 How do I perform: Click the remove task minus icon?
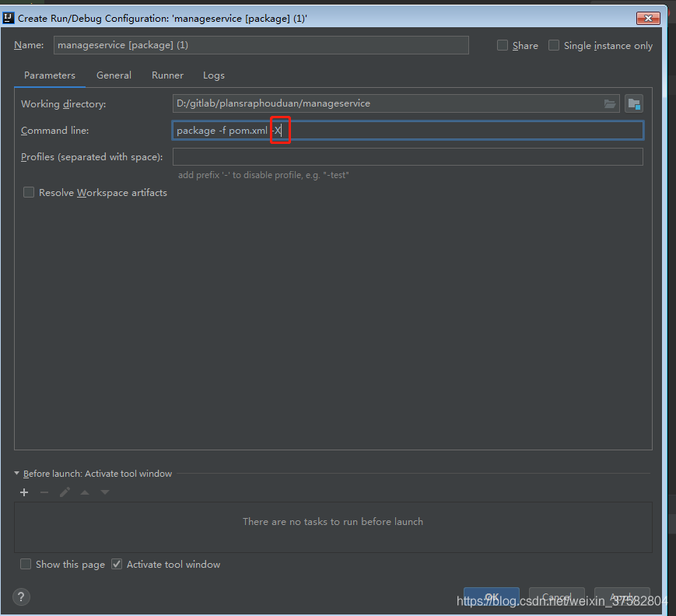pos(44,492)
